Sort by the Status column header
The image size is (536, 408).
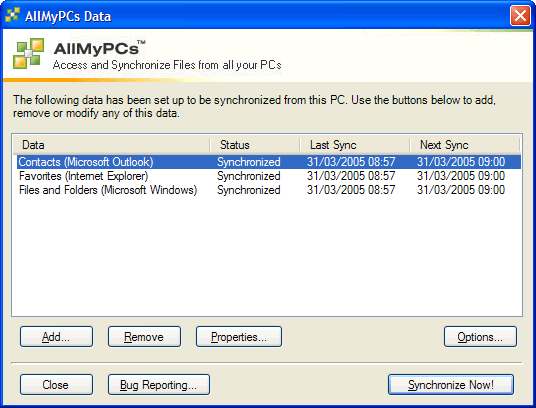(x=255, y=145)
